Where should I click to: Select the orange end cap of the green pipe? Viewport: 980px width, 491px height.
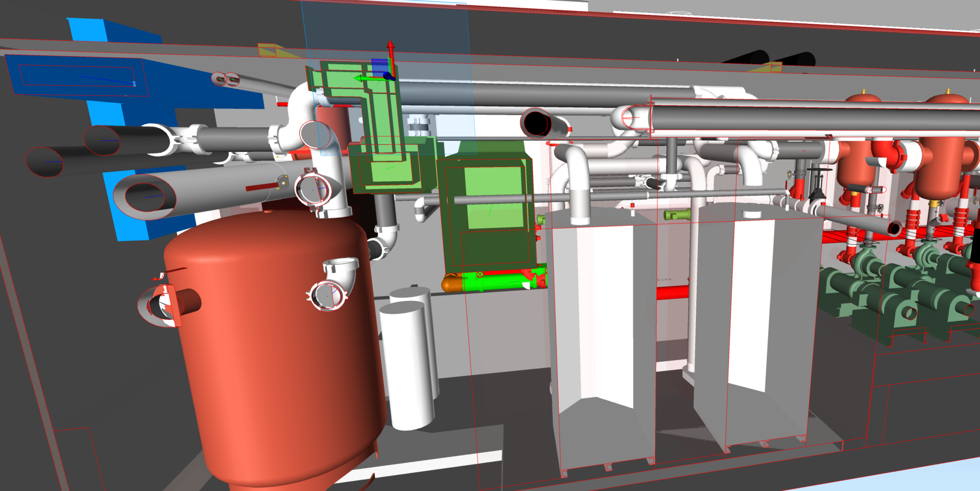click(451, 283)
